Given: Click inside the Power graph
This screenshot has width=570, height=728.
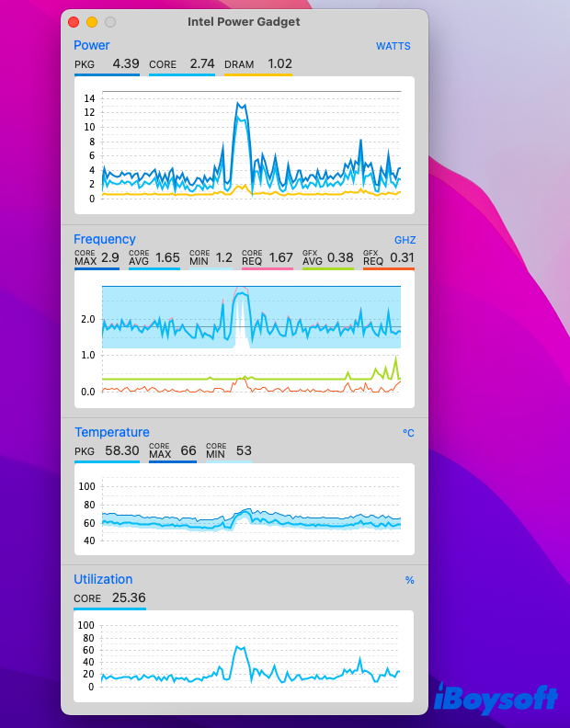Looking at the screenshot, I should 245,145.
